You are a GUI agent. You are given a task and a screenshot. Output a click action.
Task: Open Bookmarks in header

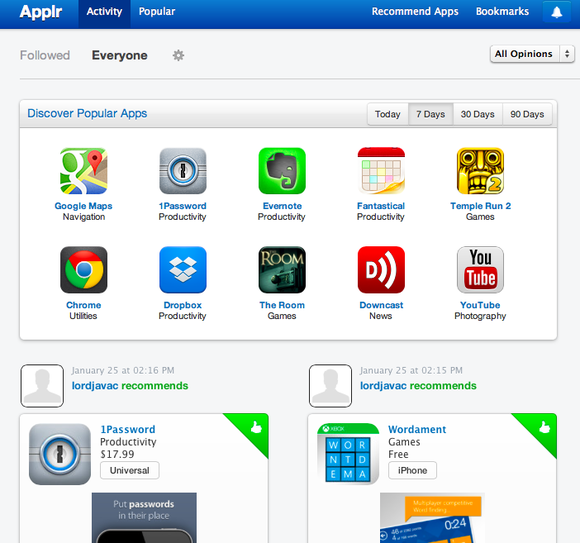[x=502, y=12]
